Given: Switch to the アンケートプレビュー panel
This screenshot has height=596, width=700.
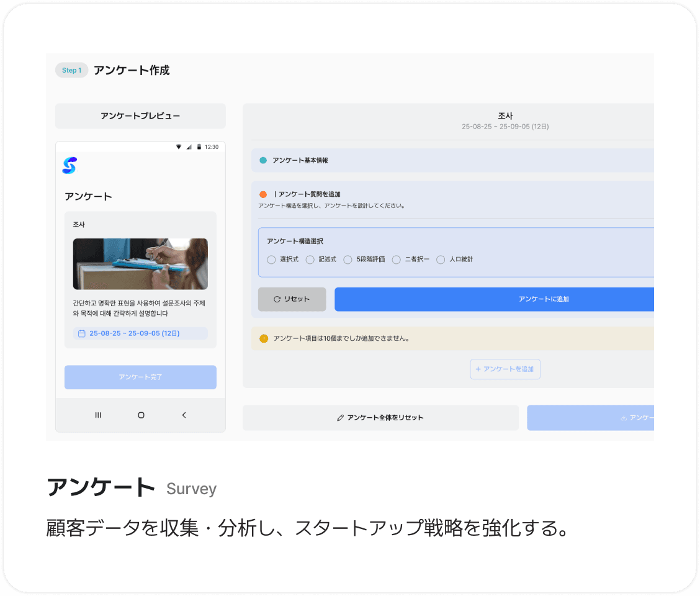Looking at the screenshot, I should pyautogui.click(x=140, y=116).
